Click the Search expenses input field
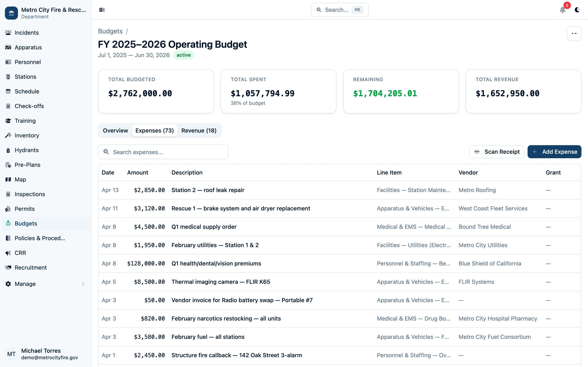This screenshot has height=367, width=588. tap(163, 152)
